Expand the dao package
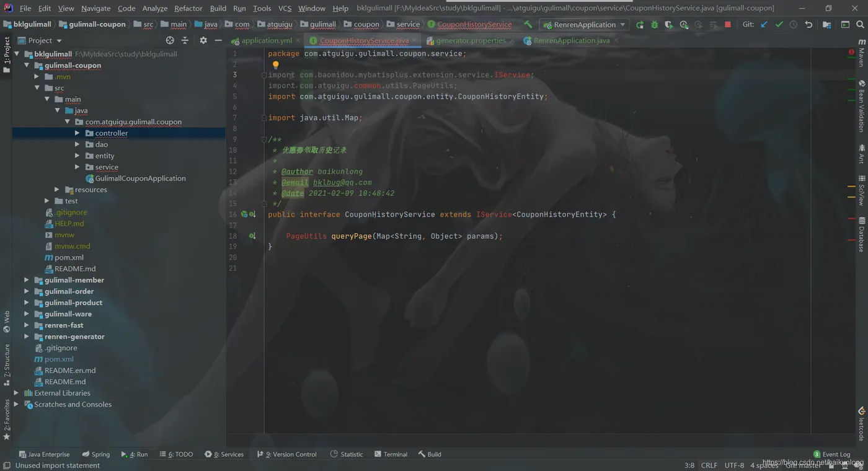The image size is (868, 471). point(77,144)
